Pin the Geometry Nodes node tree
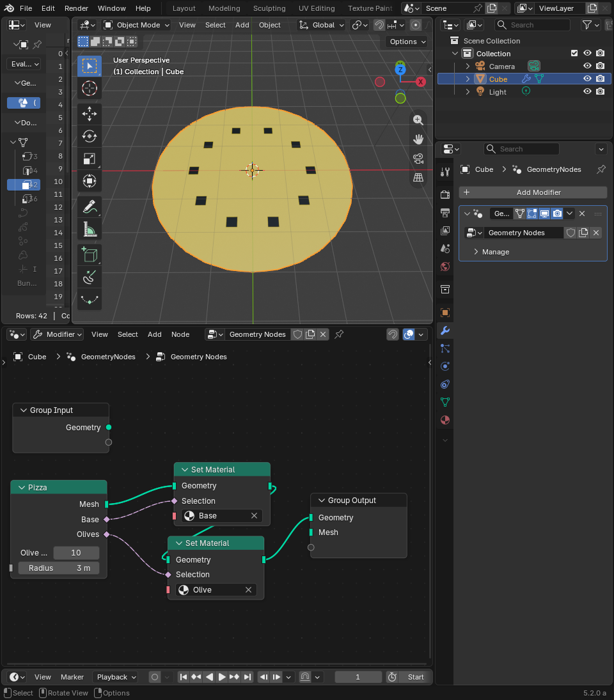The width and height of the screenshot is (614, 700). pyautogui.click(x=340, y=334)
